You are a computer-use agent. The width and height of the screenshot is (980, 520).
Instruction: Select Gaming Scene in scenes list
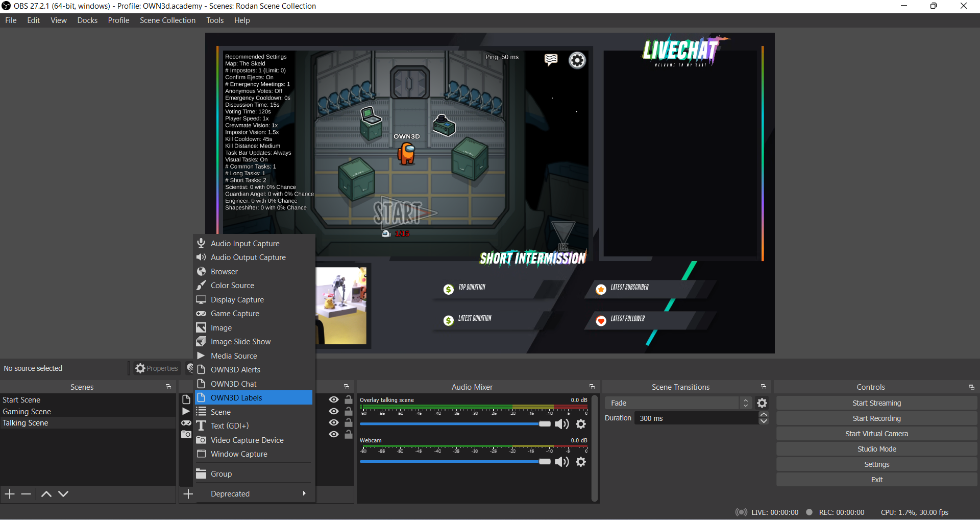(x=27, y=412)
